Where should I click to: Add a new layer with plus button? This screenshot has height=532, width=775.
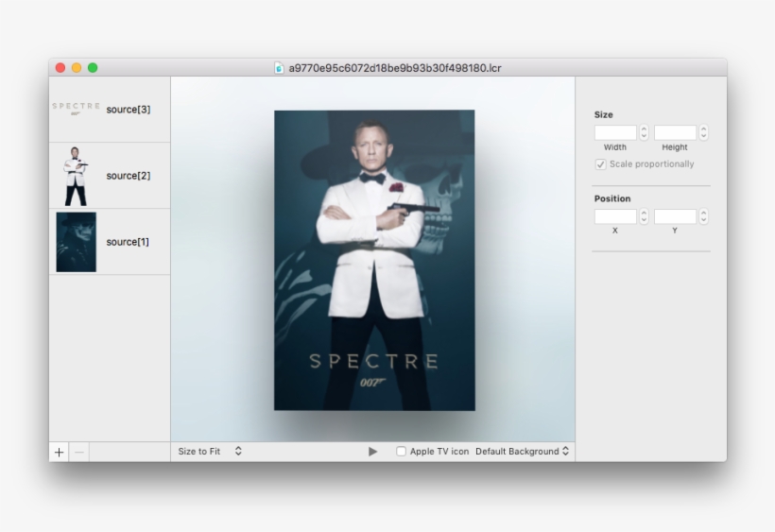point(59,452)
